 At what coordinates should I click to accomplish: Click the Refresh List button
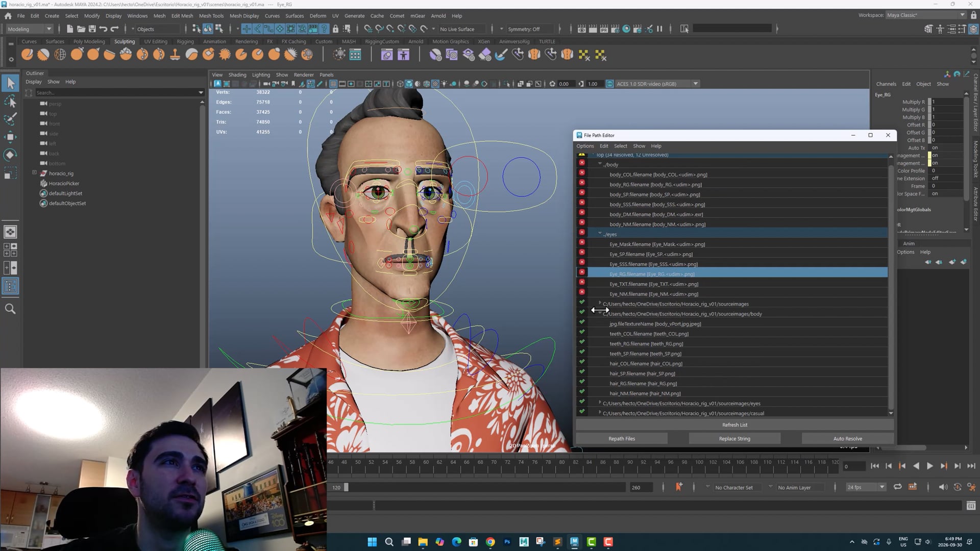[x=734, y=424]
